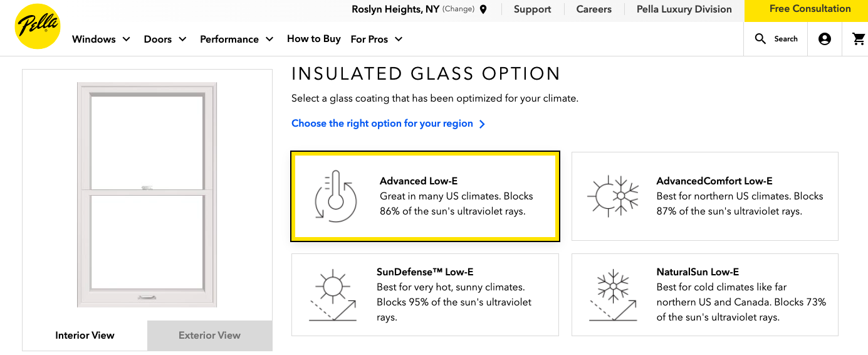Click the Pella logo
This screenshot has width=868, height=355.
click(38, 26)
